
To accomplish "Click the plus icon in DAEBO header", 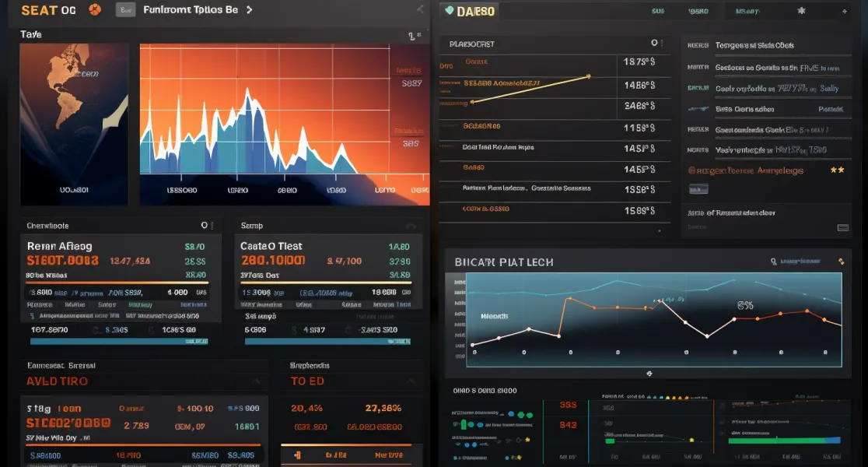I will click(x=844, y=11).
